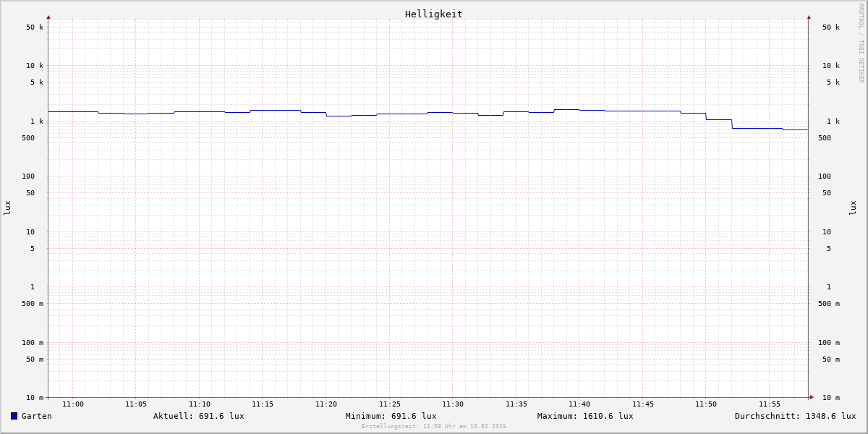Viewport: 868px width, 434px height.
Task: Click the left vertical lux axis title
Action: pos(7,208)
